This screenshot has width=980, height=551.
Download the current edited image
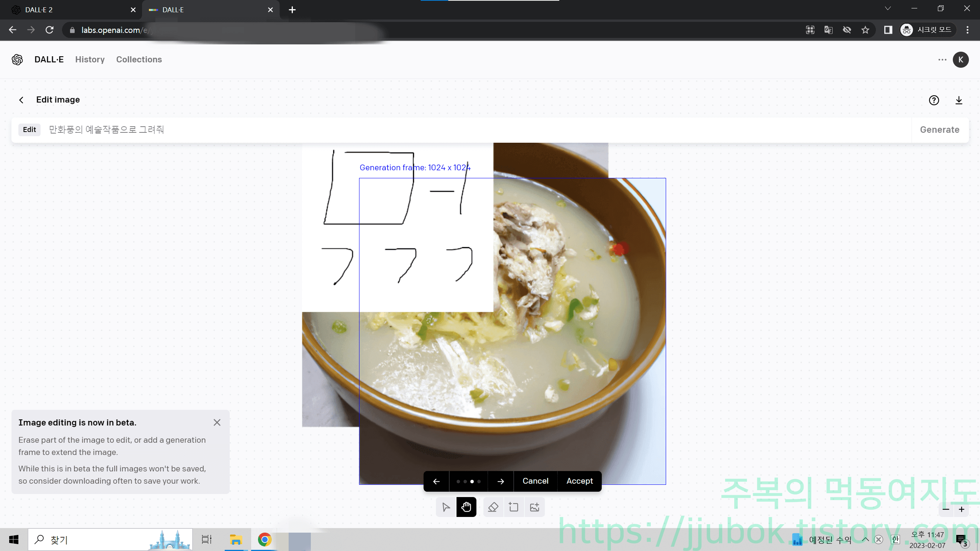pos(959,100)
